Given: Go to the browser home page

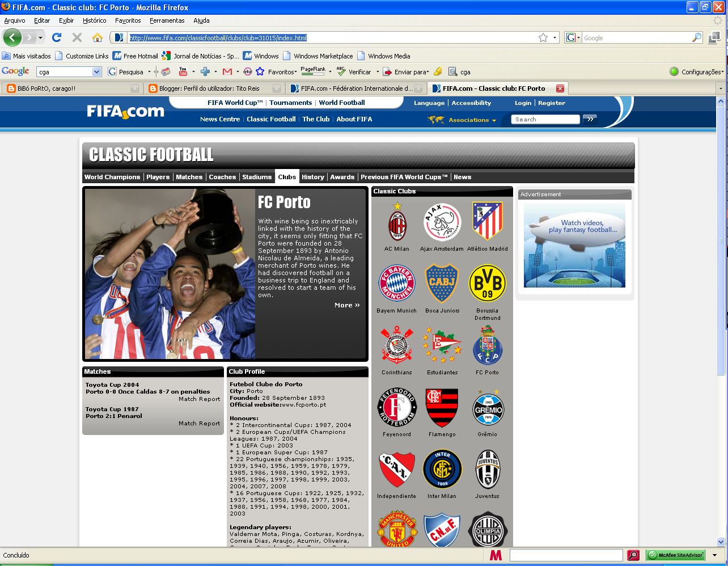Looking at the screenshot, I should pyautogui.click(x=98, y=37).
